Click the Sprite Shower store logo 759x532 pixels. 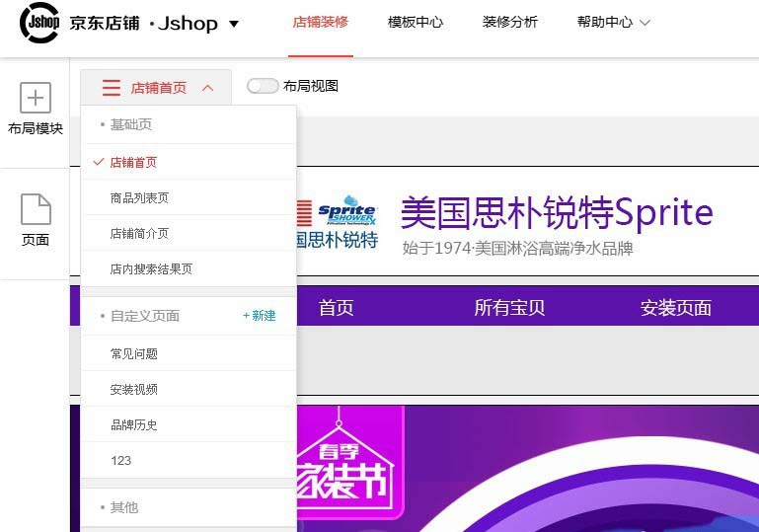[x=338, y=222]
